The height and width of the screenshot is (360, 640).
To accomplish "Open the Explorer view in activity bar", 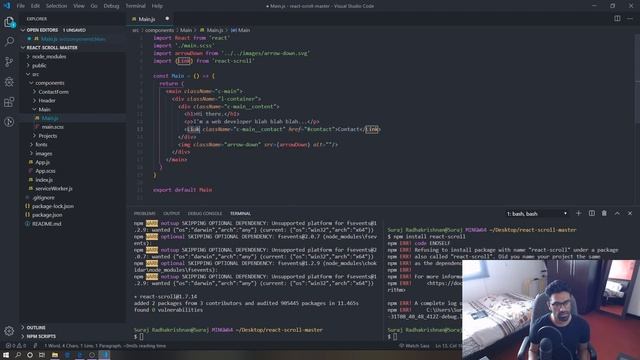I will click(9, 22).
